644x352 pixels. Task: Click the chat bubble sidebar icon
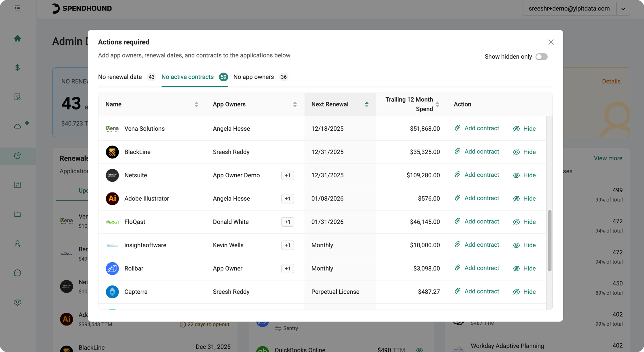point(17,273)
